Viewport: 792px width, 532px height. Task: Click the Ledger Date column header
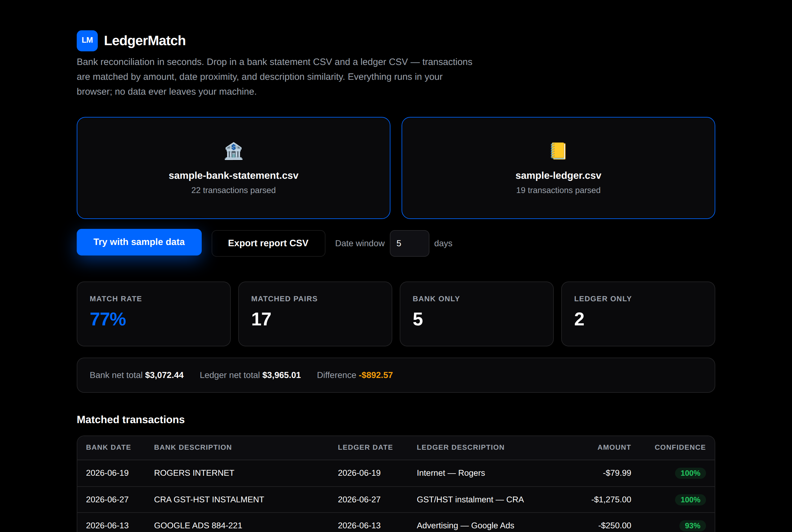365,447
